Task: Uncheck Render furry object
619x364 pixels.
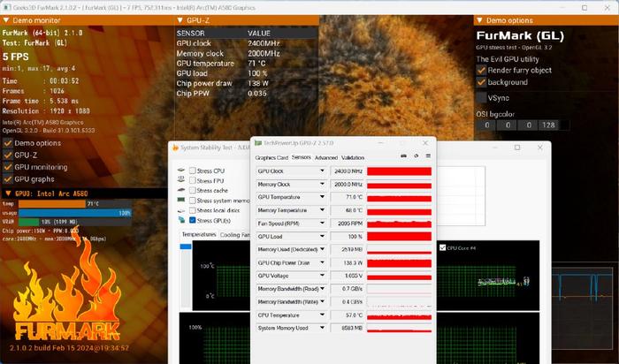Action: pyautogui.click(x=481, y=70)
